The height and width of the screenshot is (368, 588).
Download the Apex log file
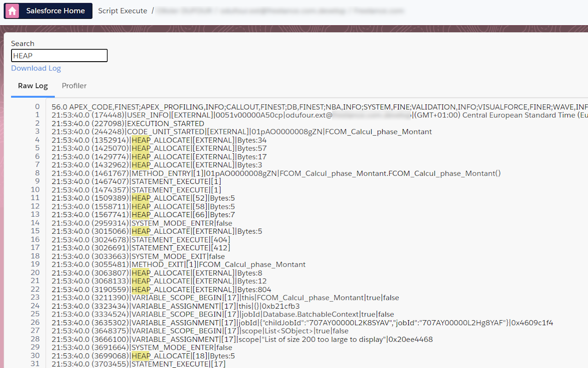tap(36, 68)
